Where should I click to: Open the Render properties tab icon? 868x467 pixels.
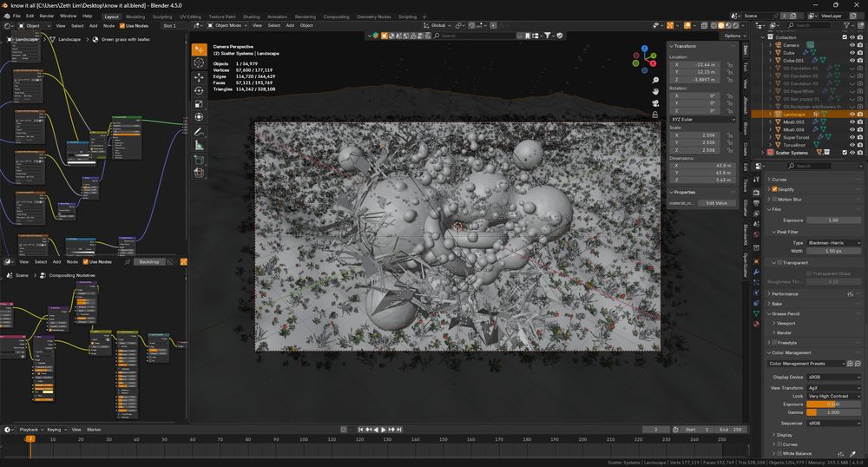click(756, 192)
